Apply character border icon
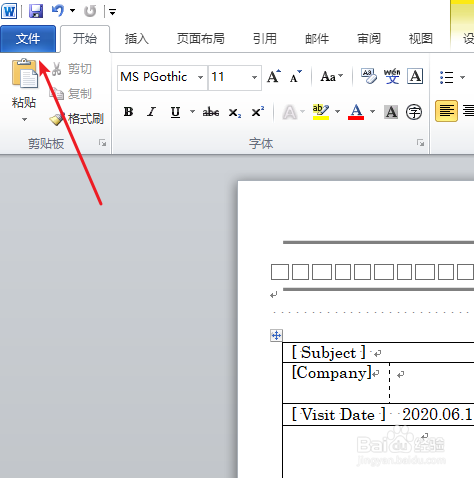This screenshot has width=474, height=478. coord(415,76)
